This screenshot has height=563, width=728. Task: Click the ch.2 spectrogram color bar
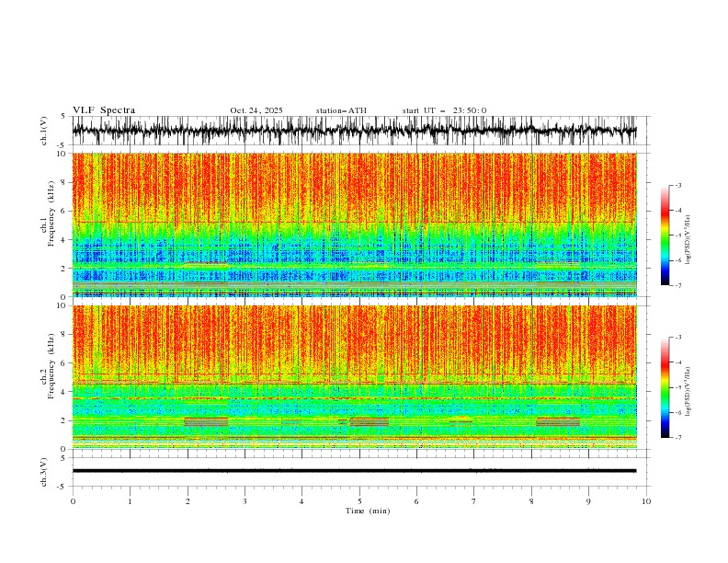point(665,387)
